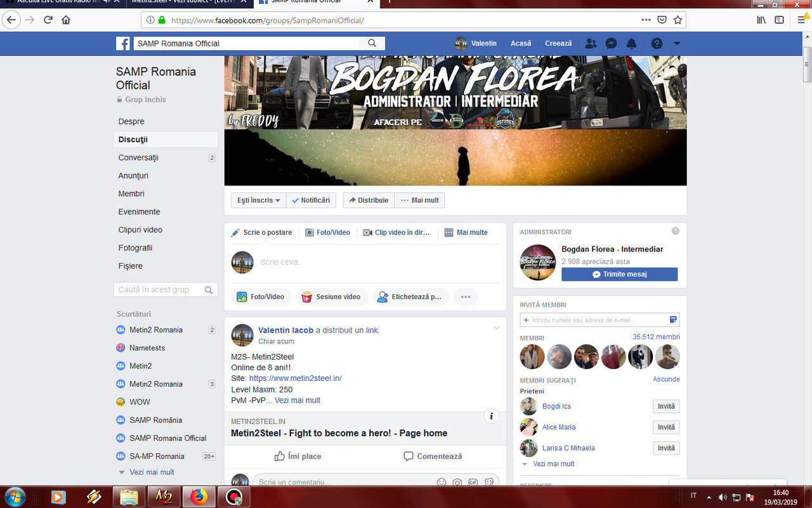
Task: Open the Firefox library icon
Action: [761, 20]
